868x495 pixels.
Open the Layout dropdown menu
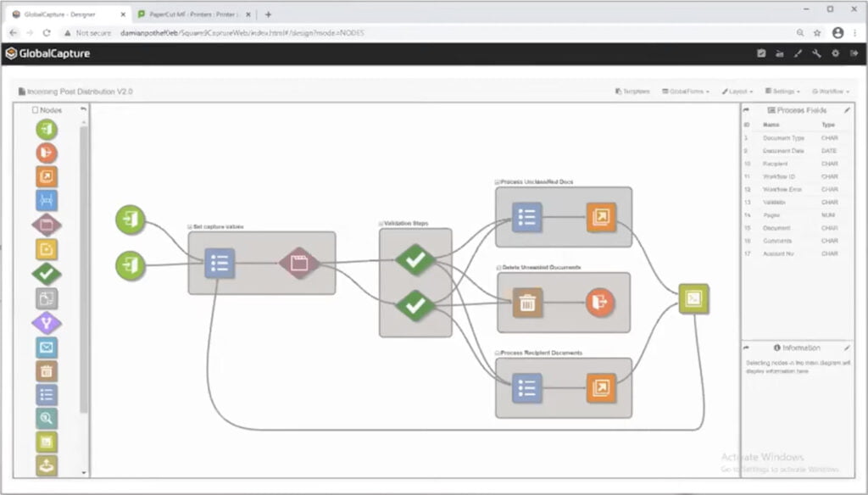coord(737,92)
